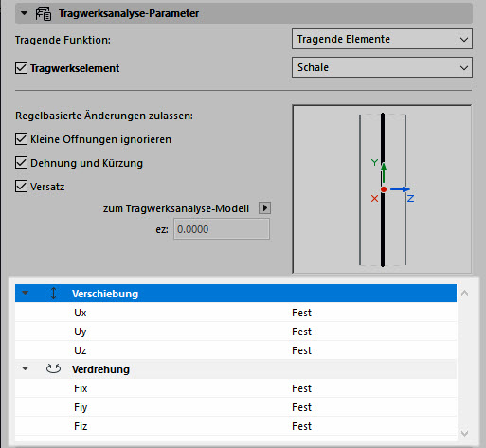Image resolution: width=486 pixels, height=448 pixels.
Task: Uncheck the Tragwerkselement checkbox
Action: (21, 68)
